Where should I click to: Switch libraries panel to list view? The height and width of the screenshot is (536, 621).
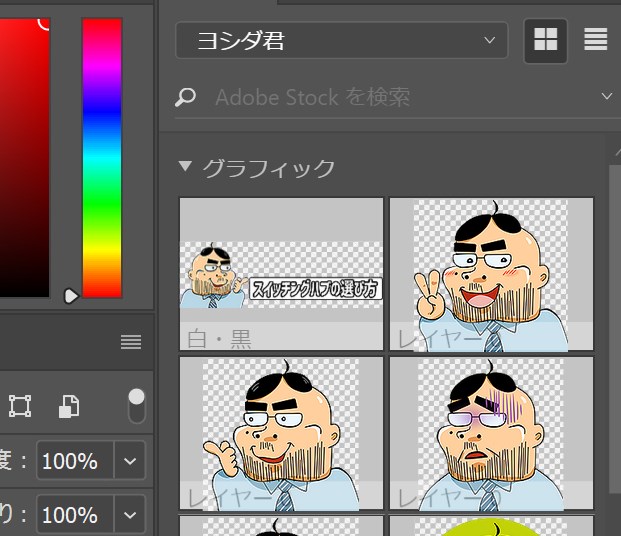click(x=595, y=39)
